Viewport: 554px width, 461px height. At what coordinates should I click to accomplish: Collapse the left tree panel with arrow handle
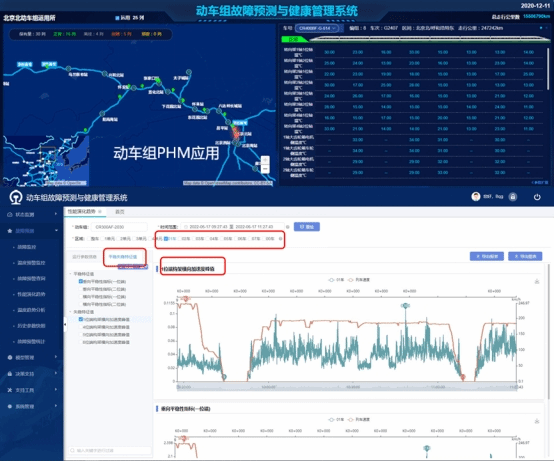65,324
